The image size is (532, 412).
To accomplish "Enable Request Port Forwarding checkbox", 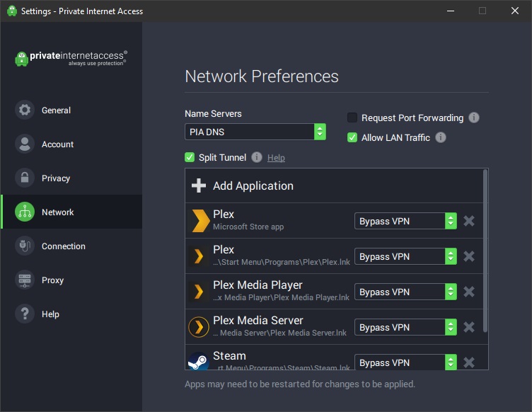I will coord(352,118).
